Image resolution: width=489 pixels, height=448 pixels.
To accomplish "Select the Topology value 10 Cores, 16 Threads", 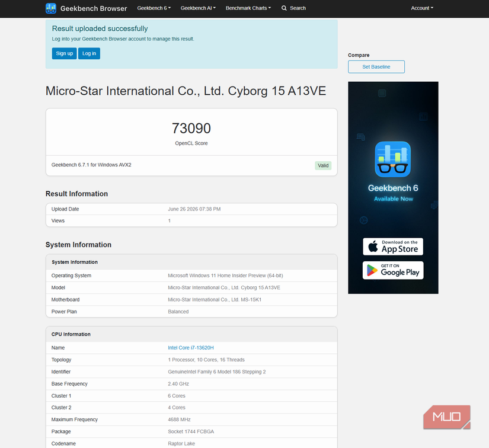I will click(x=206, y=360).
